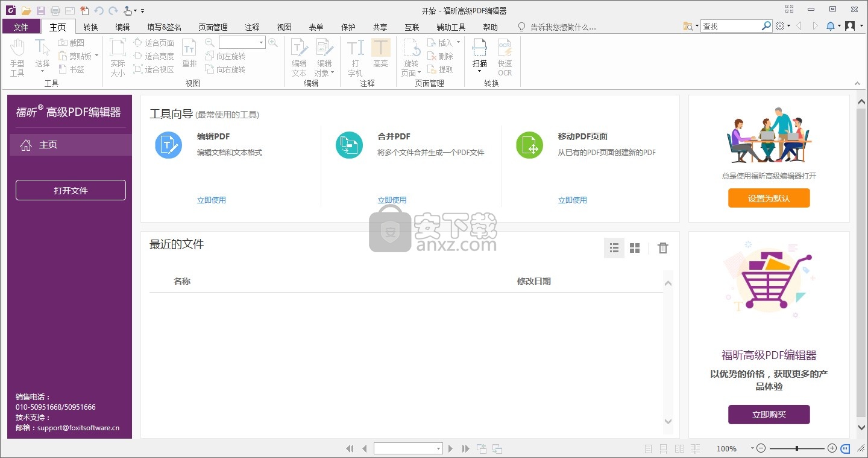Switch to the Convert (转换) tab
868x458 pixels.
pos(90,27)
